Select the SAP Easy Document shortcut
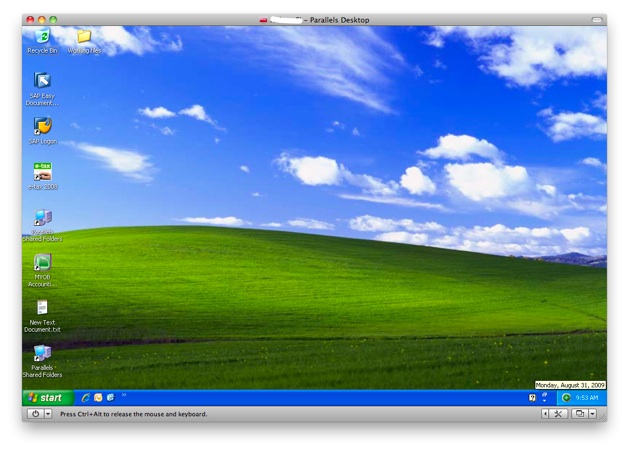Screen dimensions: 629x452 42,89
